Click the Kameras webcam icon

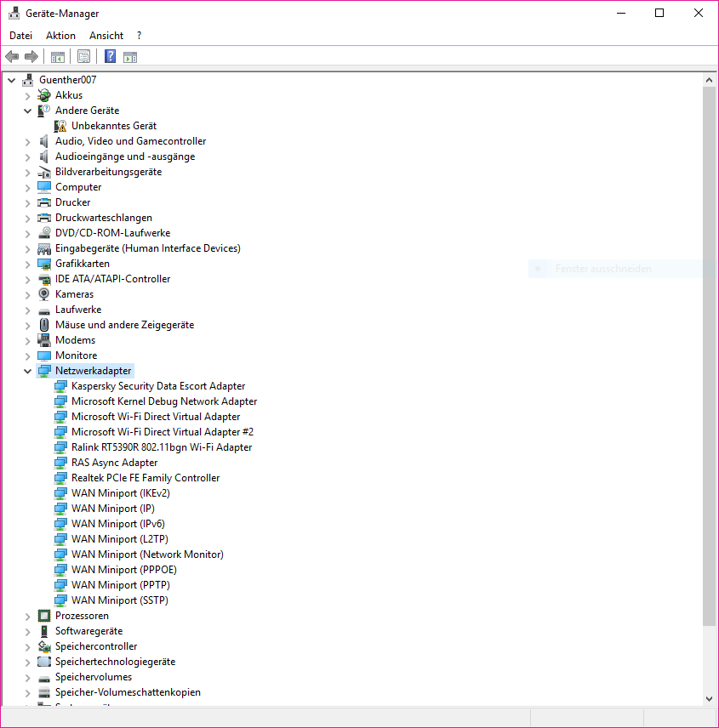[x=44, y=294]
